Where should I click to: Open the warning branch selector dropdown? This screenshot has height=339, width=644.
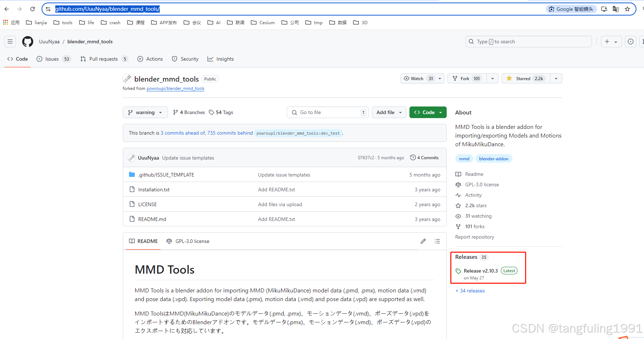click(145, 112)
